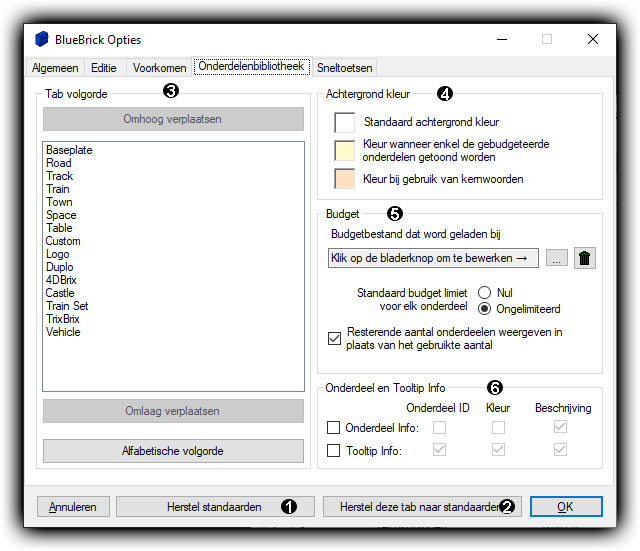Toggle Beschrijving checkbox in Tooltip Info row
Viewport: 640px width, 551px height.
(x=560, y=450)
